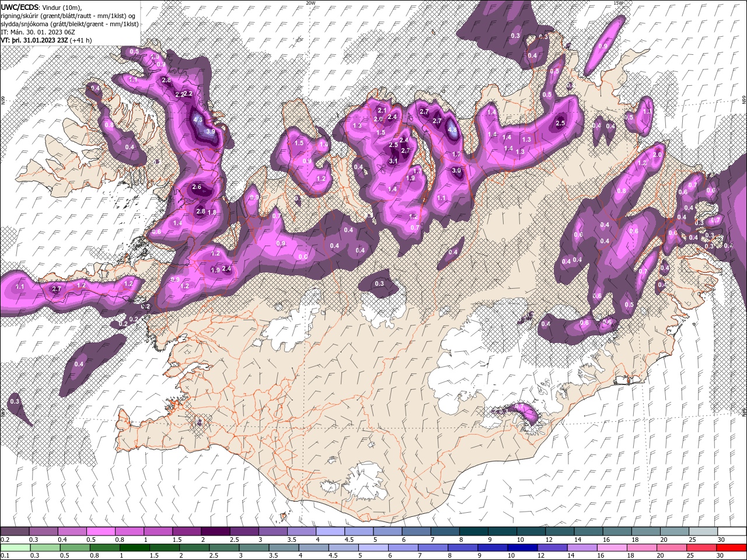Click the 20W longitude label
This screenshot has height=560, width=747.
tap(310, 2)
